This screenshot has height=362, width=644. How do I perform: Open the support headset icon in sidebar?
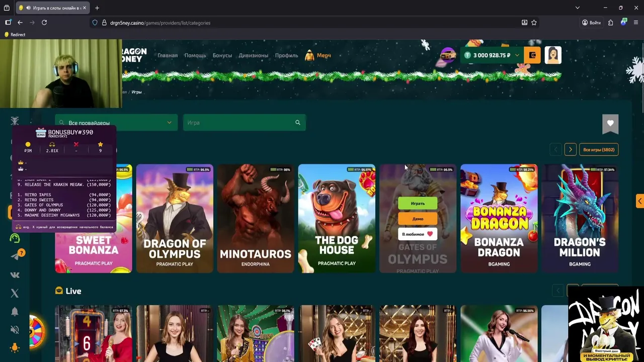pyautogui.click(x=15, y=238)
